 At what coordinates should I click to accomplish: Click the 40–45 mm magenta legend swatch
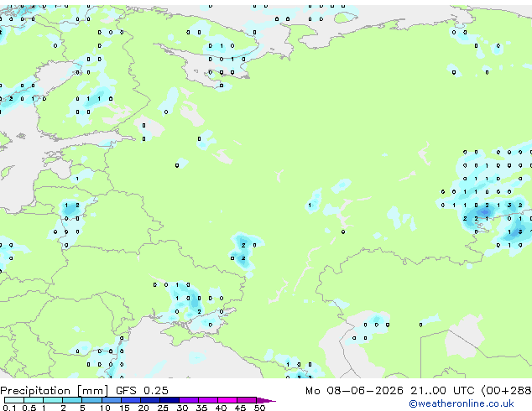click(x=227, y=400)
